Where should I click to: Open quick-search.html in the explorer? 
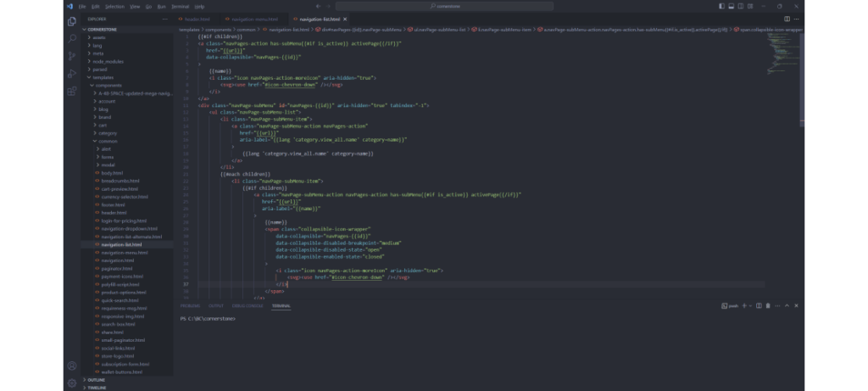tap(120, 301)
